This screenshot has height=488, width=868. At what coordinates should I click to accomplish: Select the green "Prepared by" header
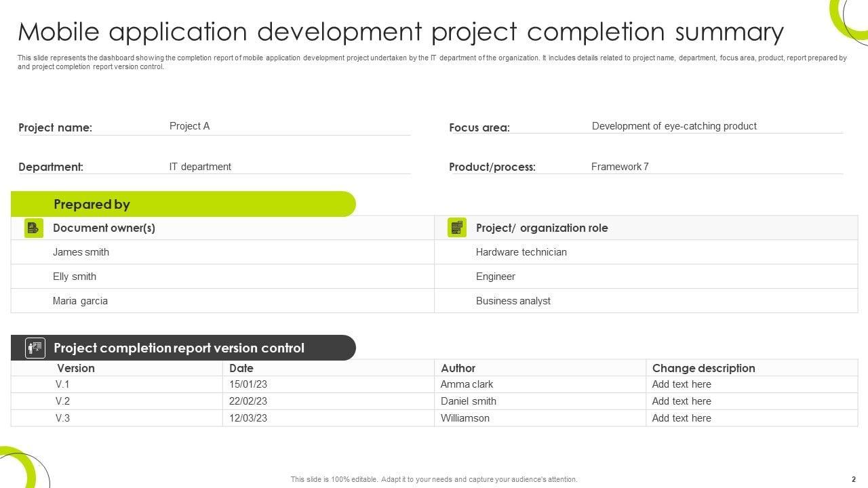pos(183,204)
